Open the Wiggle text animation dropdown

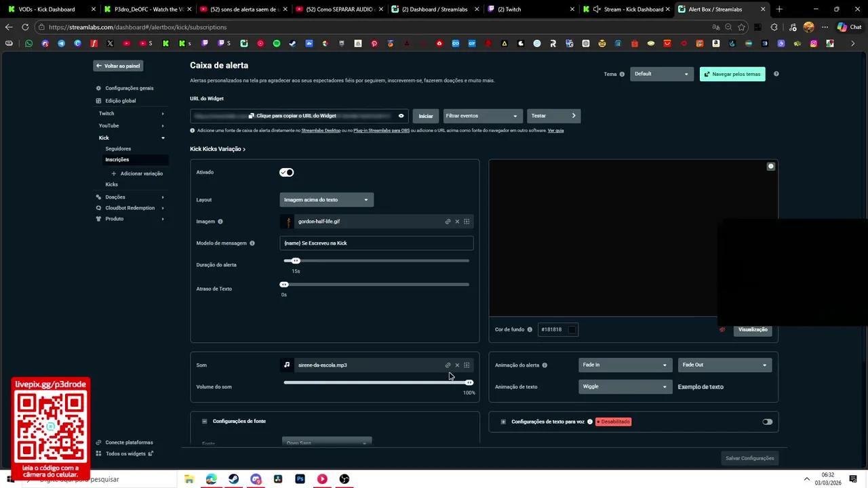625,386
